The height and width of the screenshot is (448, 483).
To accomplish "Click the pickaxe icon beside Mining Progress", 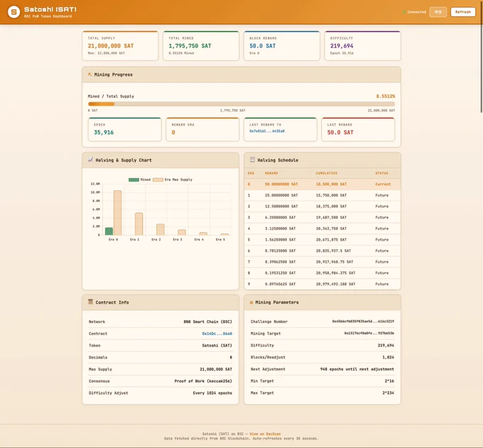I will 89,75.
